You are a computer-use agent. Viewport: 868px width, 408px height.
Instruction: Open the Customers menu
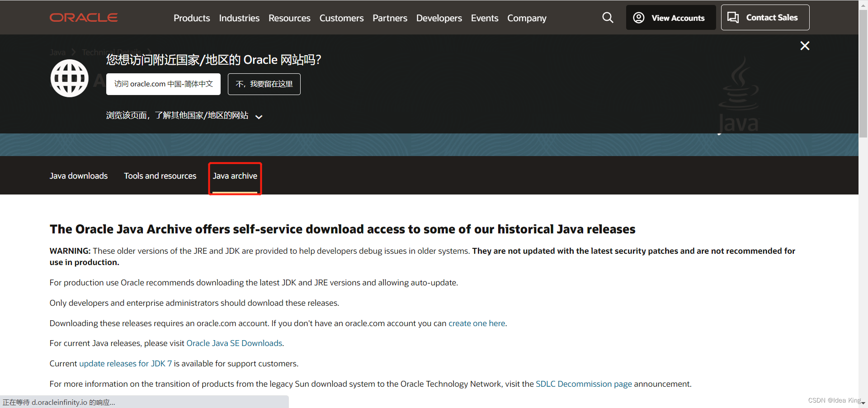(341, 18)
